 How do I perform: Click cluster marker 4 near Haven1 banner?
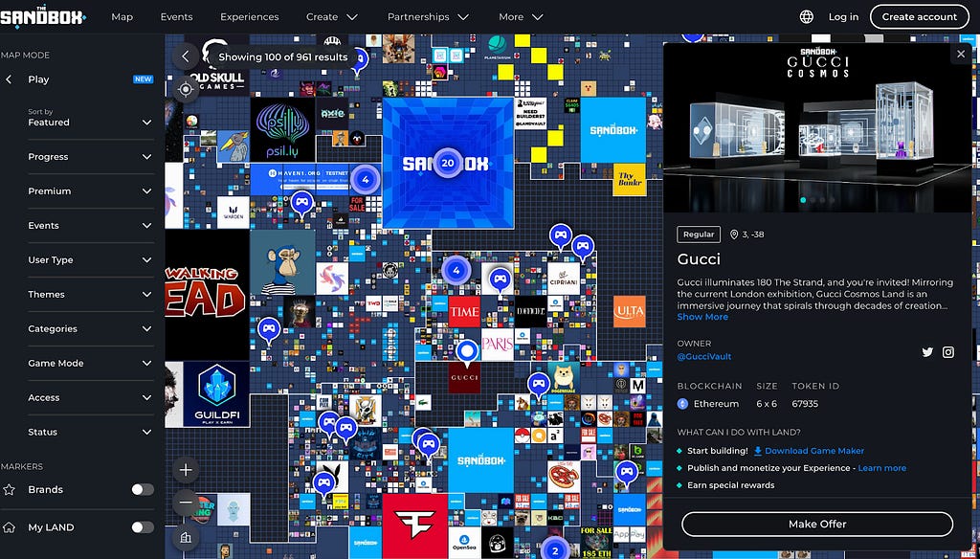(366, 180)
